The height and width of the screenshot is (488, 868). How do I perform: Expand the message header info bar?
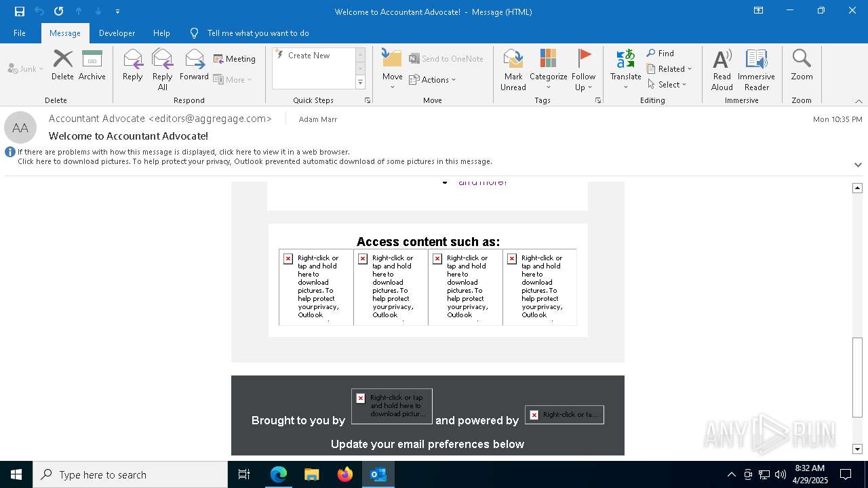coord(858,165)
